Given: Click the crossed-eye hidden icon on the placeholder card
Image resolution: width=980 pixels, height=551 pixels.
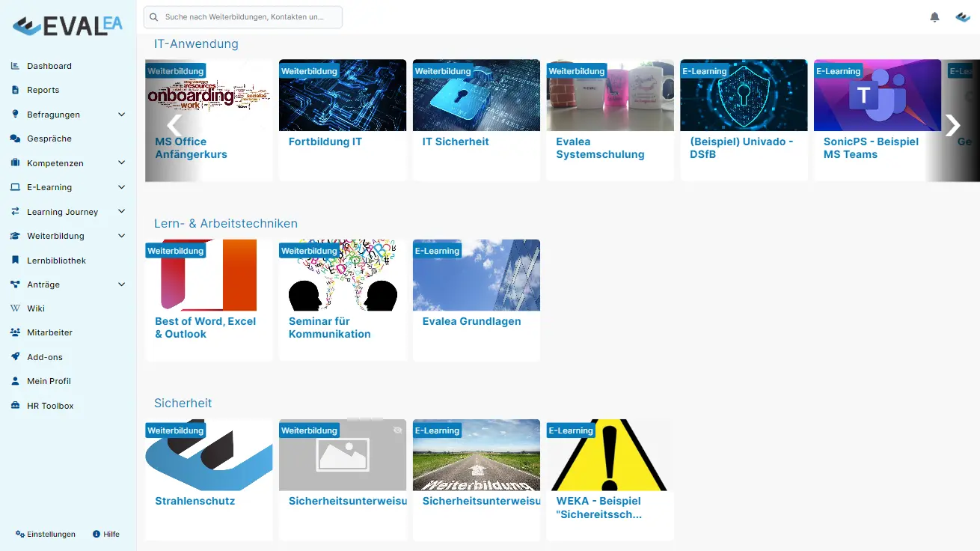Looking at the screenshot, I should 398,430.
